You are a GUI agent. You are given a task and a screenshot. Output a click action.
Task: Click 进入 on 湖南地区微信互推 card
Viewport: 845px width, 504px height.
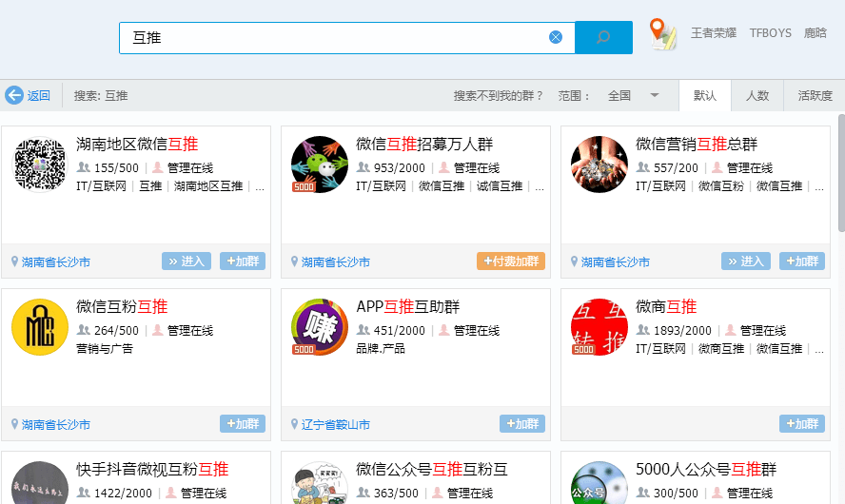[x=187, y=262]
